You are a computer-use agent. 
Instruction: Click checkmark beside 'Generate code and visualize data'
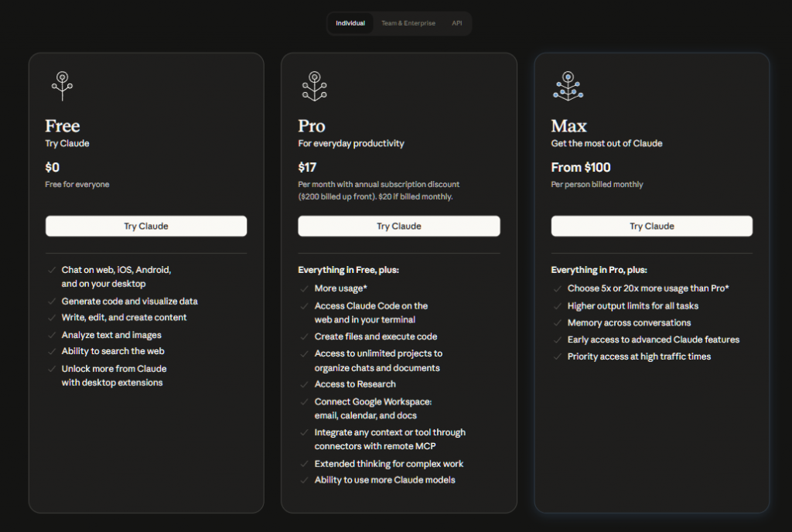pos(52,302)
